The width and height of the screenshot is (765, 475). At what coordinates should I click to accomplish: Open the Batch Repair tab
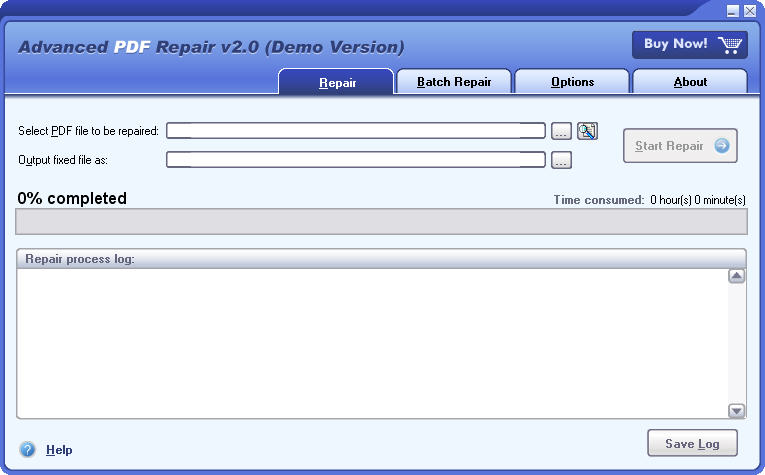(x=454, y=81)
